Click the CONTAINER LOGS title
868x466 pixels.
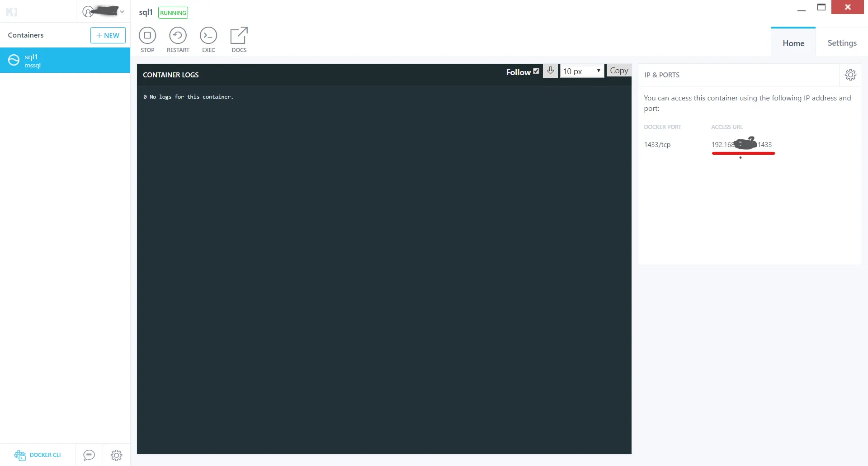171,75
